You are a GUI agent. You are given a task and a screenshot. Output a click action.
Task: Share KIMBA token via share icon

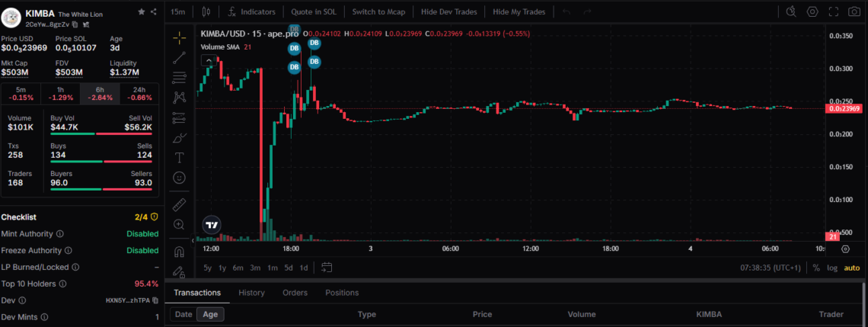click(x=153, y=11)
